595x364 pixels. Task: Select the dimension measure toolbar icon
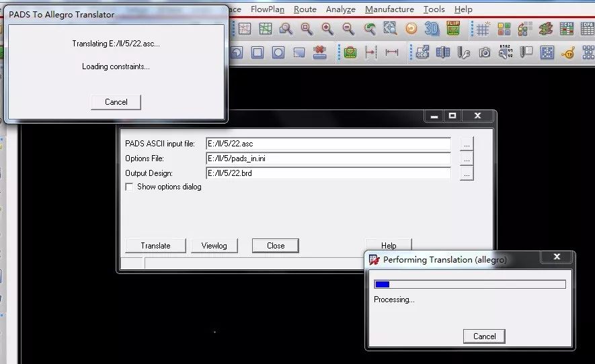point(392,52)
